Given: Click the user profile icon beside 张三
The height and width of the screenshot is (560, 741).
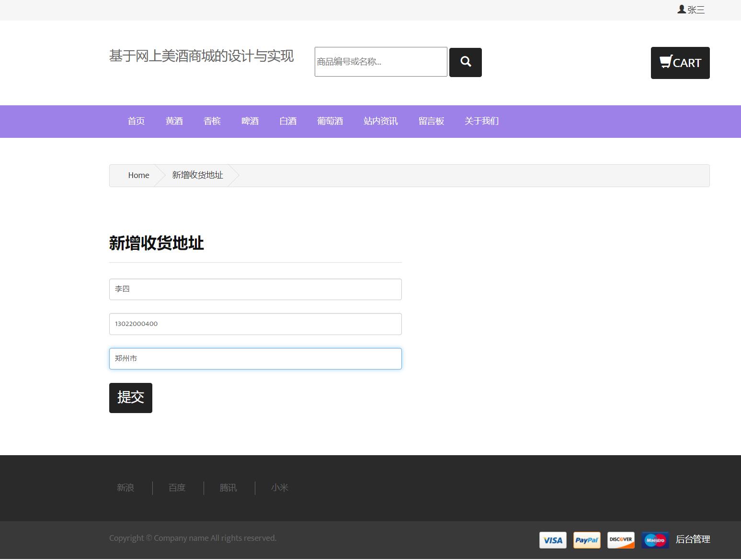Looking at the screenshot, I should (681, 9).
